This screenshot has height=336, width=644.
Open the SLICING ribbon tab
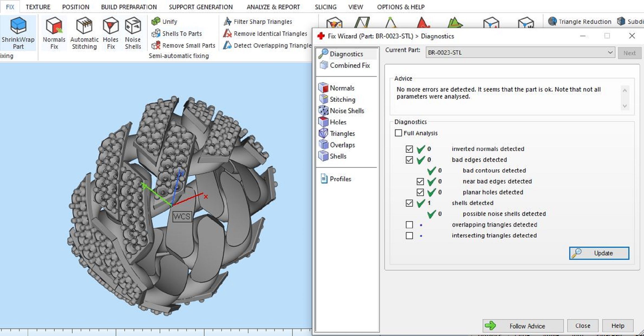click(325, 7)
